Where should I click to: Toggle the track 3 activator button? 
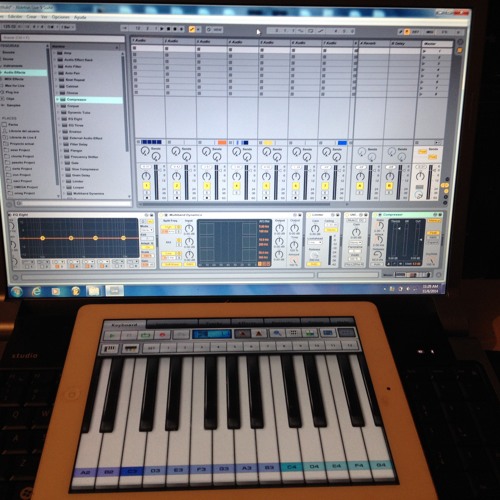coord(207,186)
